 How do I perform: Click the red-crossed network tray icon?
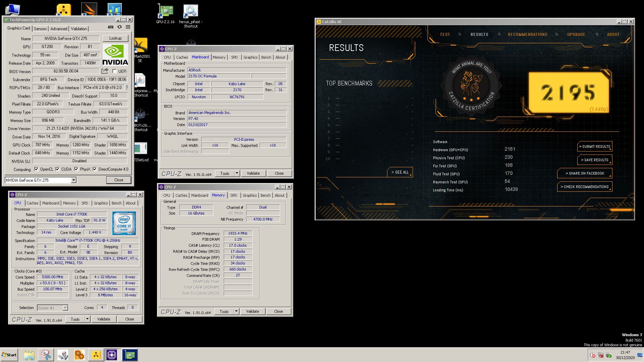pyautogui.click(x=601, y=355)
